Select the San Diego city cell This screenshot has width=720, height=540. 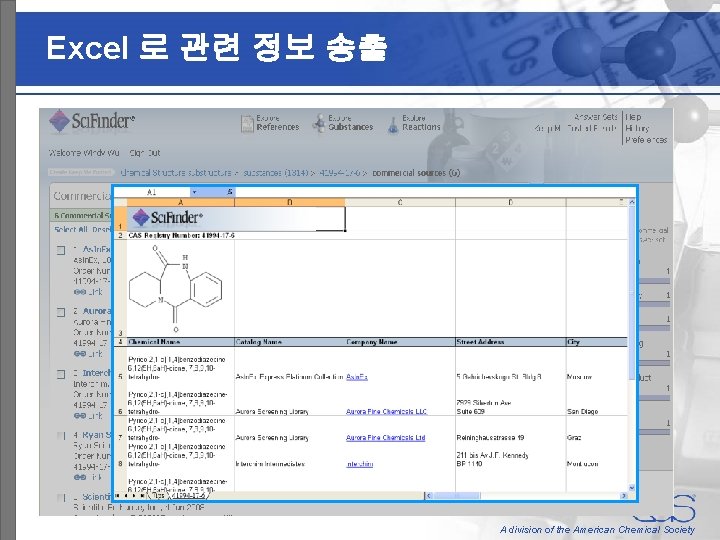click(x=596, y=399)
